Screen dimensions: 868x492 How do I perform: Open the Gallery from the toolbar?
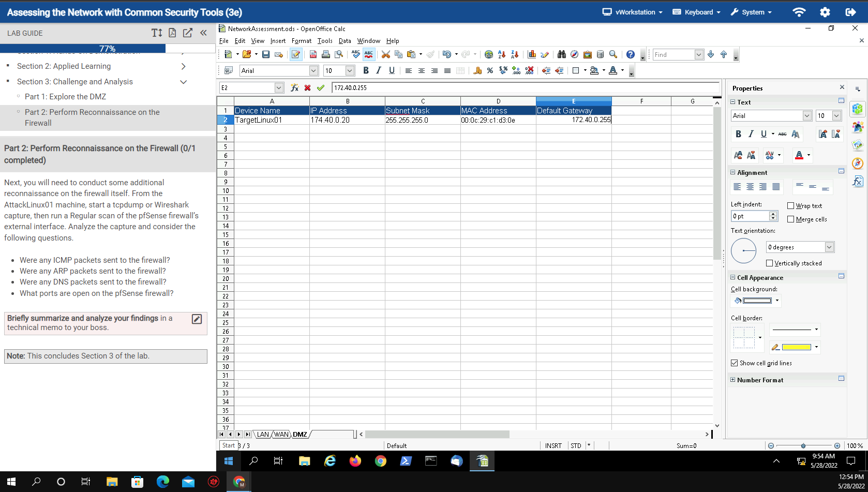pos(587,54)
